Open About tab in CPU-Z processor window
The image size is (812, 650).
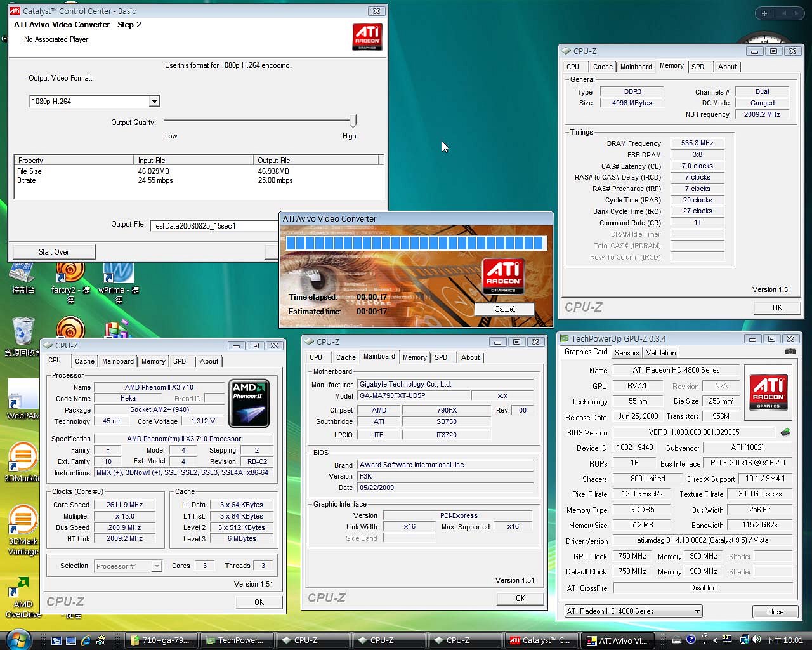(209, 361)
